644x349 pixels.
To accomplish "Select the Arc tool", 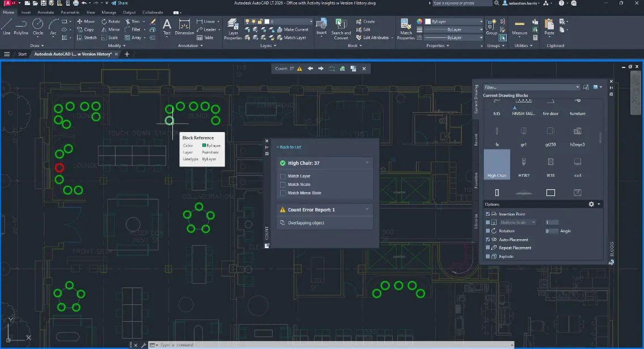I will (x=53, y=27).
